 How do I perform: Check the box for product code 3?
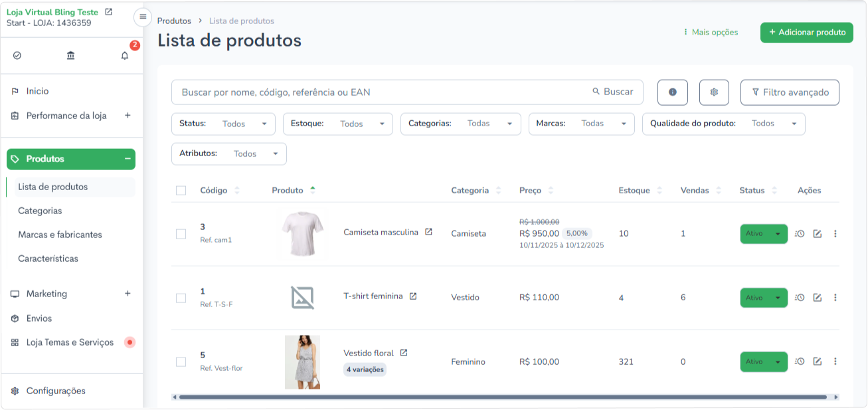tap(181, 234)
